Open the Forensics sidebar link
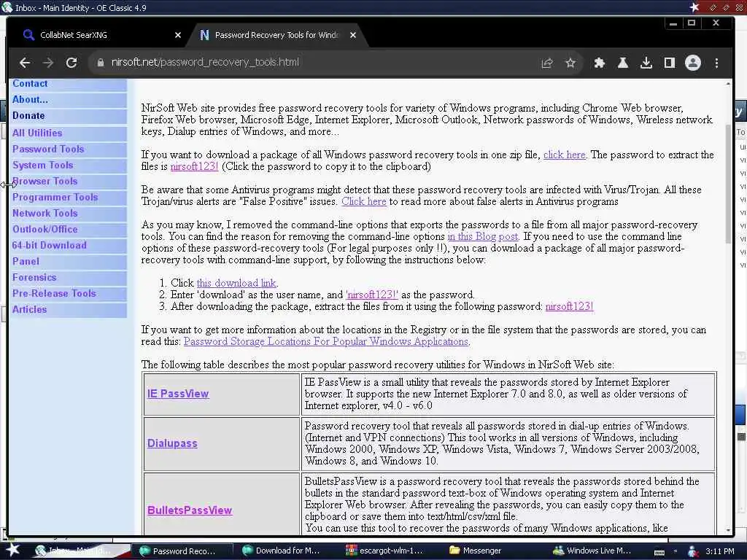The image size is (747, 560). 34,278
